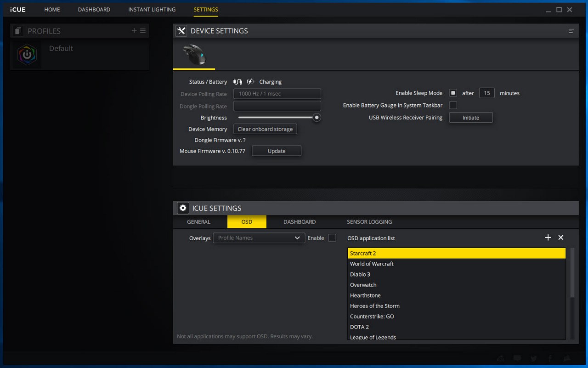The image size is (588, 368).
Task: Open the Device Settings hamburger menu
Action: [571, 31]
